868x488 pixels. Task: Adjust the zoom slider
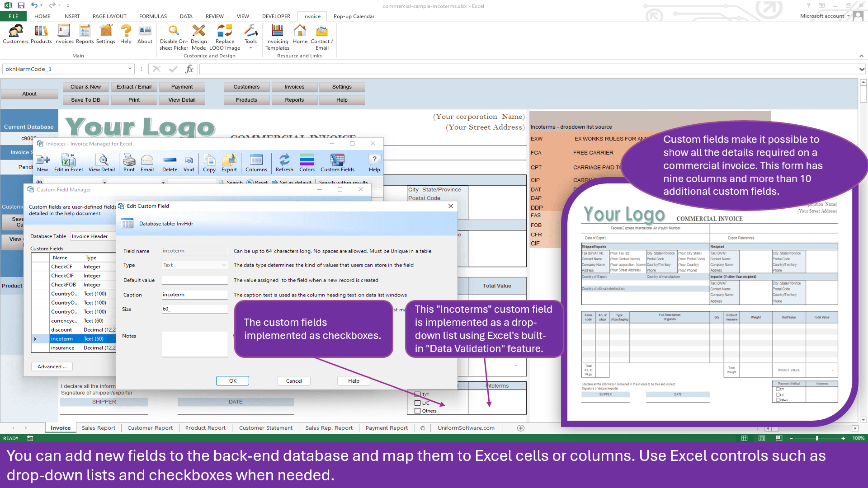[x=817, y=438]
